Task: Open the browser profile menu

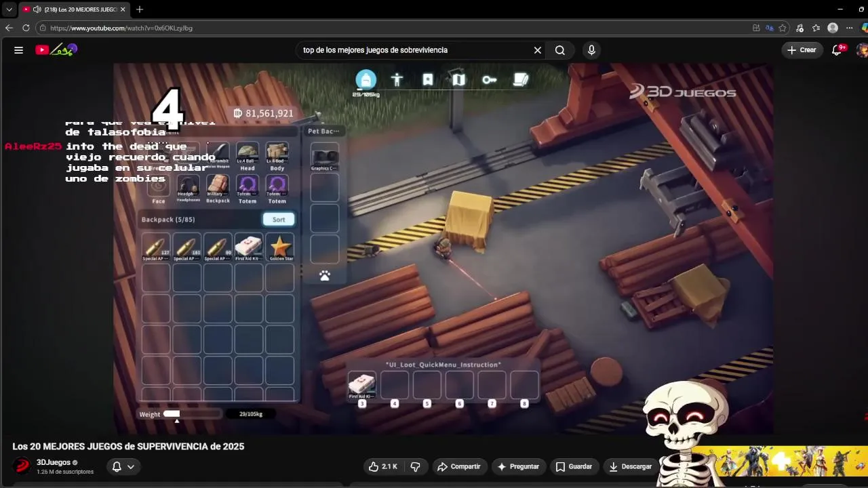Action: coord(833,28)
